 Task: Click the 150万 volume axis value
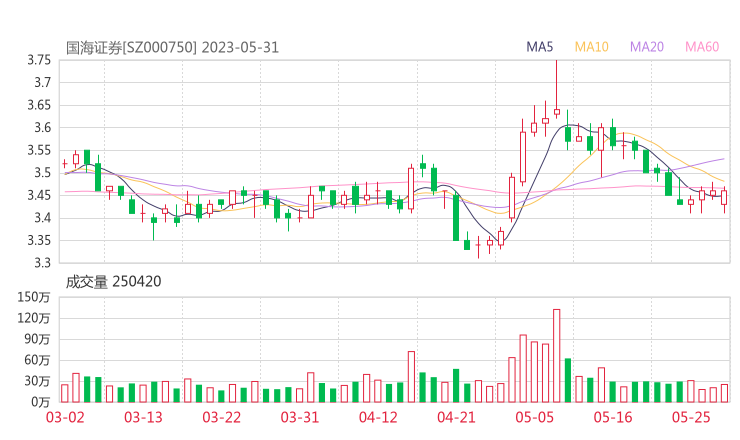pos(34,297)
